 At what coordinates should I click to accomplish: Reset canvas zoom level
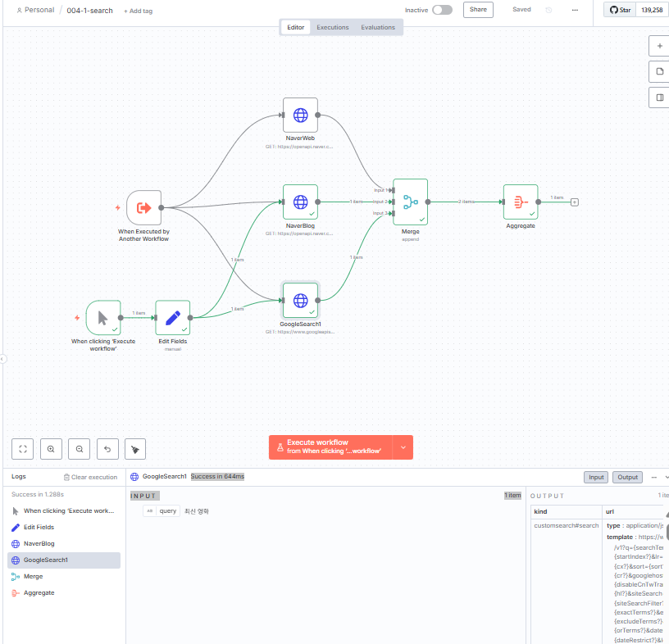coord(107,449)
